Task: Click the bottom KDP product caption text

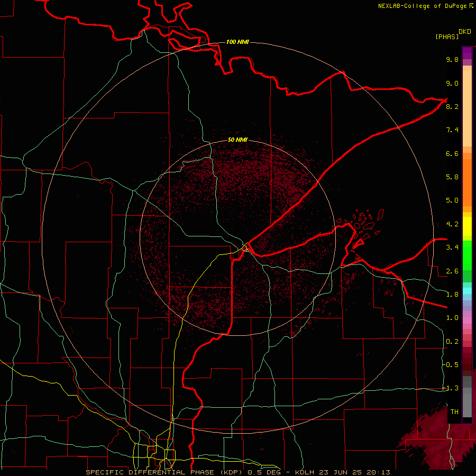Action: pyautogui.click(x=237, y=472)
